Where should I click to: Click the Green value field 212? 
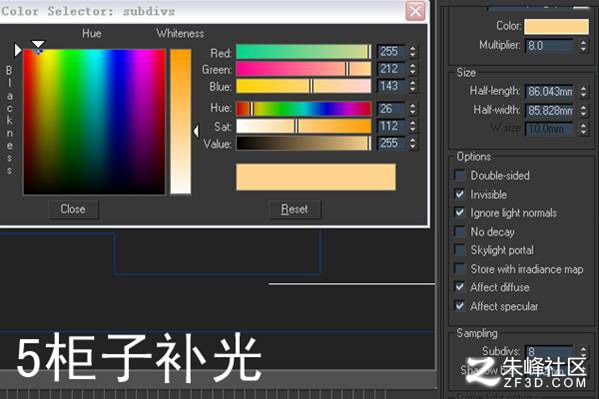coord(391,69)
